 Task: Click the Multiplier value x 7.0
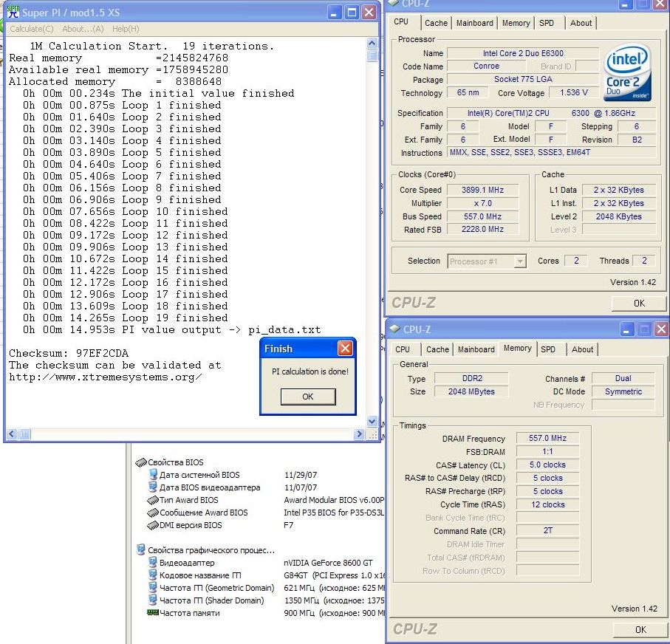(x=482, y=203)
